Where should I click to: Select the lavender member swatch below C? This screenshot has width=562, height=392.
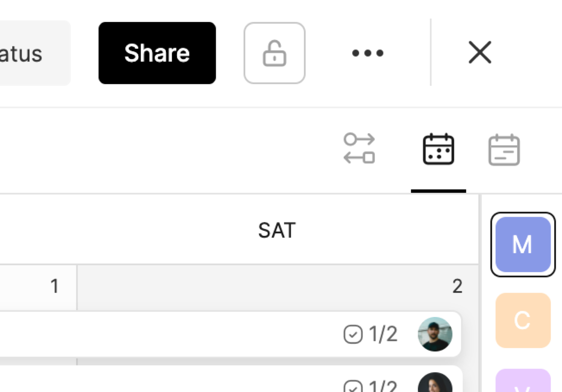pos(523,382)
